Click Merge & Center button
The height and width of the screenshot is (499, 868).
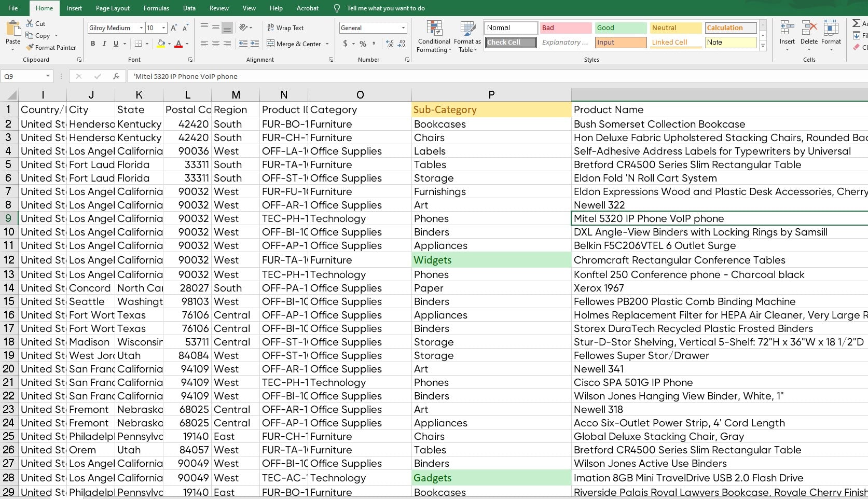(295, 44)
